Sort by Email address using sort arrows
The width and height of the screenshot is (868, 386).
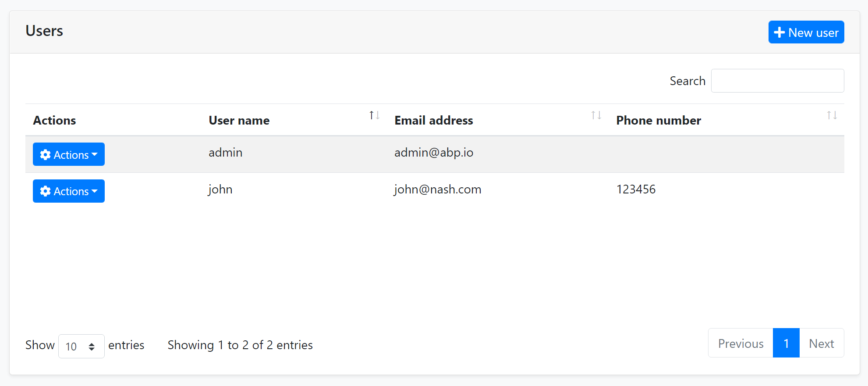coord(596,115)
